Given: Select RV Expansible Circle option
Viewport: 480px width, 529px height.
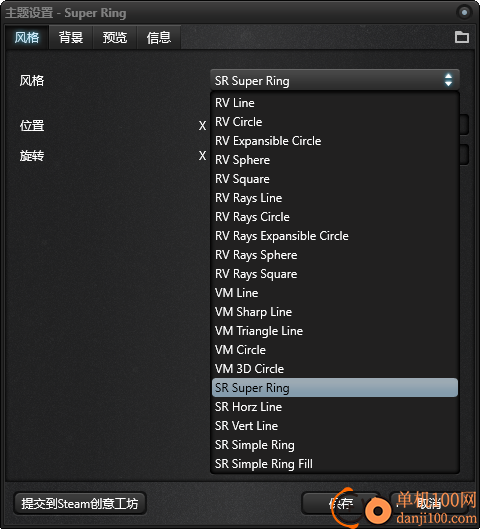Looking at the screenshot, I should pos(334,141).
